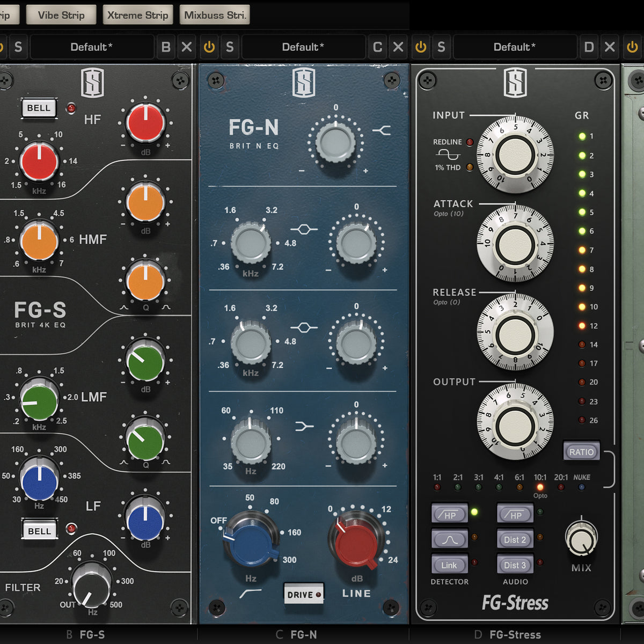Click audio HP filter icon button
Image resolution: width=644 pixels, height=644 pixels.
[x=515, y=514]
